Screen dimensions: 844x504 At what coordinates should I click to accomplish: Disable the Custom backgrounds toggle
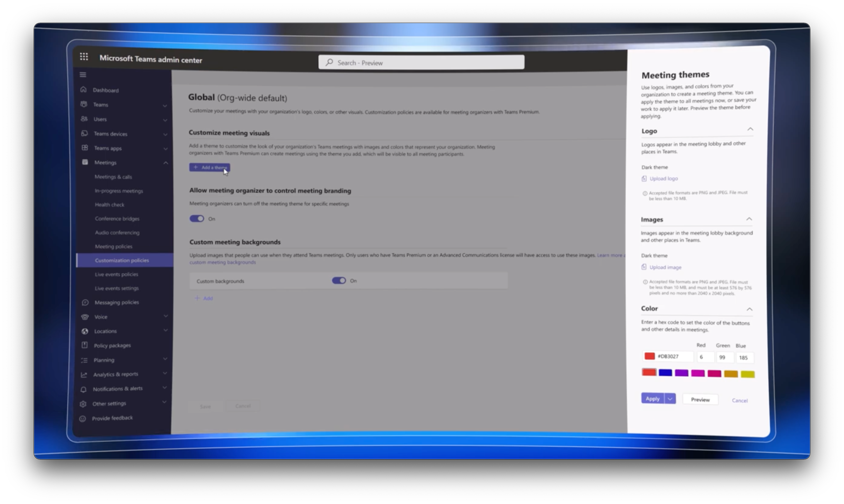point(338,280)
